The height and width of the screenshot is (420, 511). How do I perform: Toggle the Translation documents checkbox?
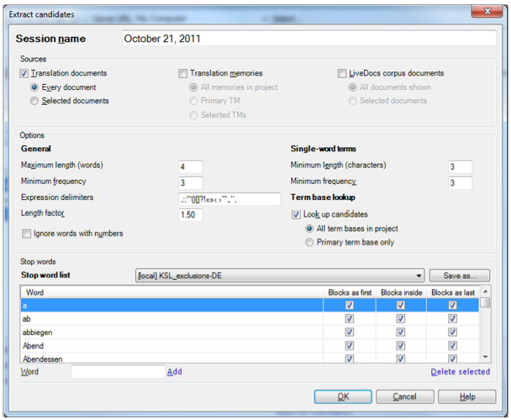pyautogui.click(x=24, y=73)
